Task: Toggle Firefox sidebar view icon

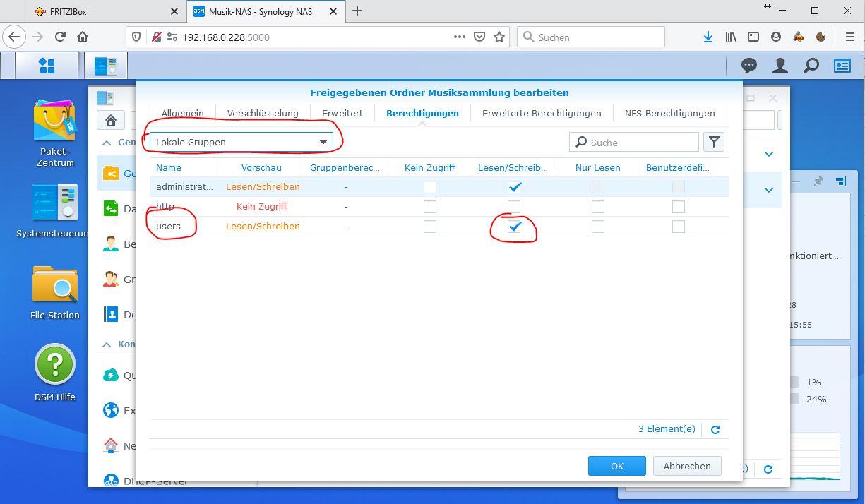Action: point(753,37)
